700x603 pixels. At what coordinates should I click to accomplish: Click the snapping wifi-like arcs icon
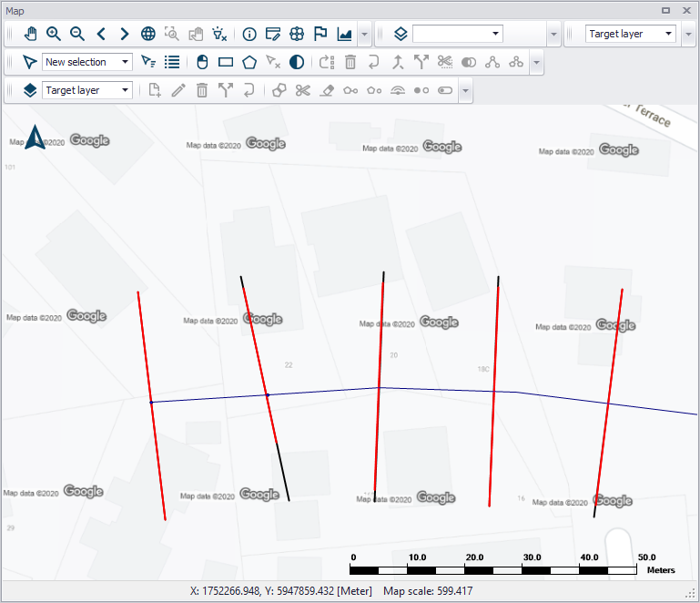[x=397, y=90]
